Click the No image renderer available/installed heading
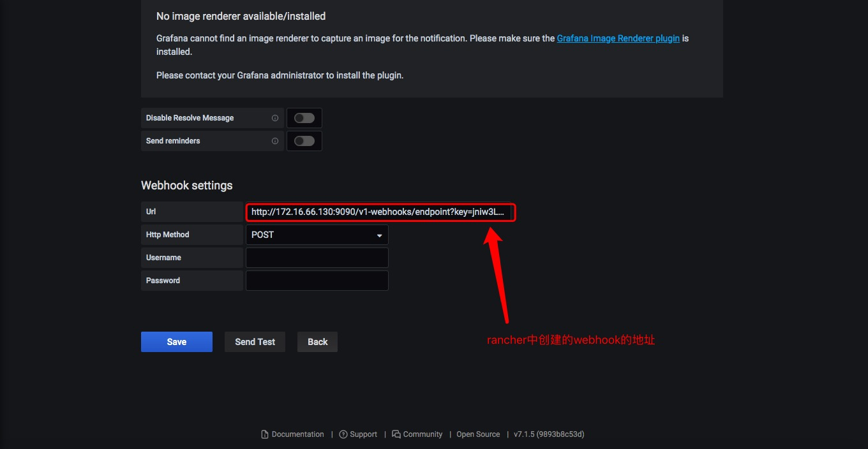Image resolution: width=868 pixels, height=449 pixels. (x=241, y=16)
